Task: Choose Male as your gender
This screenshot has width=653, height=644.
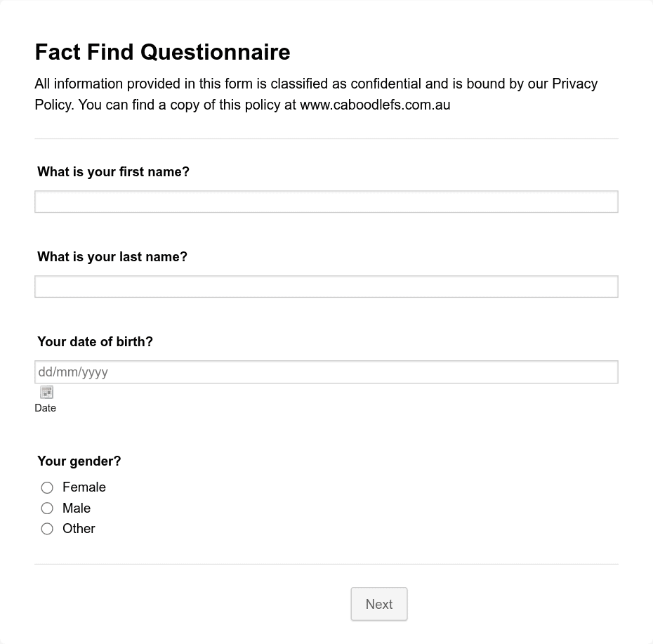Action: tap(47, 508)
